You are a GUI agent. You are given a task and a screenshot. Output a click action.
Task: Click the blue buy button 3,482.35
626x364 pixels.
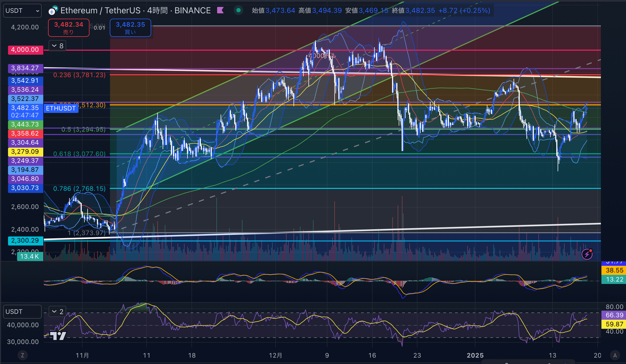(130, 28)
